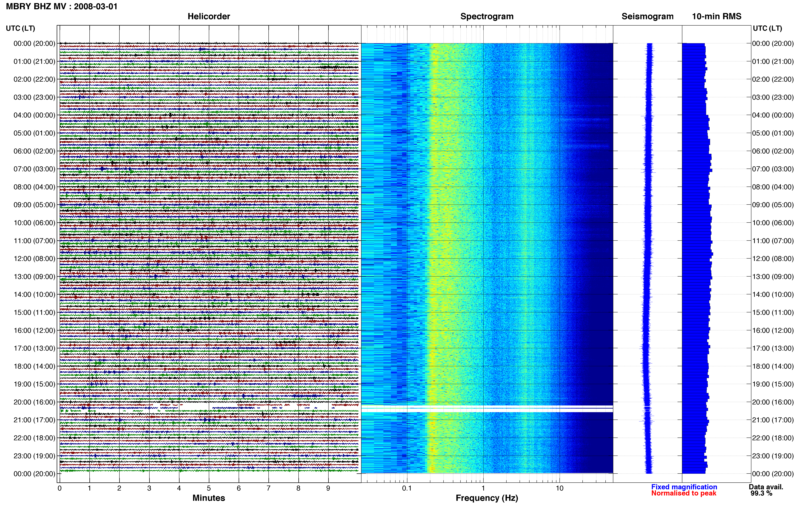
Task: Click the right time label '18:00 (14:00)'
Action: [773, 366]
